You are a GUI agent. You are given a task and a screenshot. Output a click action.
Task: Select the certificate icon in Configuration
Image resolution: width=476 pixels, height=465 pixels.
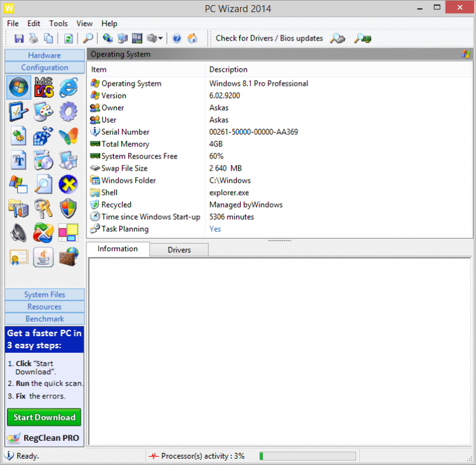tap(19, 257)
